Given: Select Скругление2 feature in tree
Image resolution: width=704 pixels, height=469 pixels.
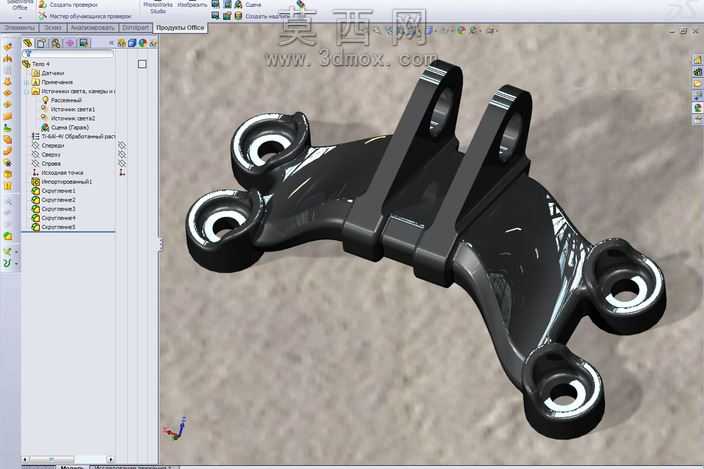Looking at the screenshot, I should [58, 200].
